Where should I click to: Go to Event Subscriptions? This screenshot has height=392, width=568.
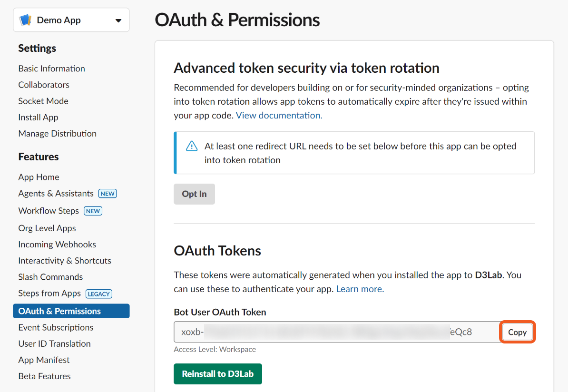click(x=56, y=327)
